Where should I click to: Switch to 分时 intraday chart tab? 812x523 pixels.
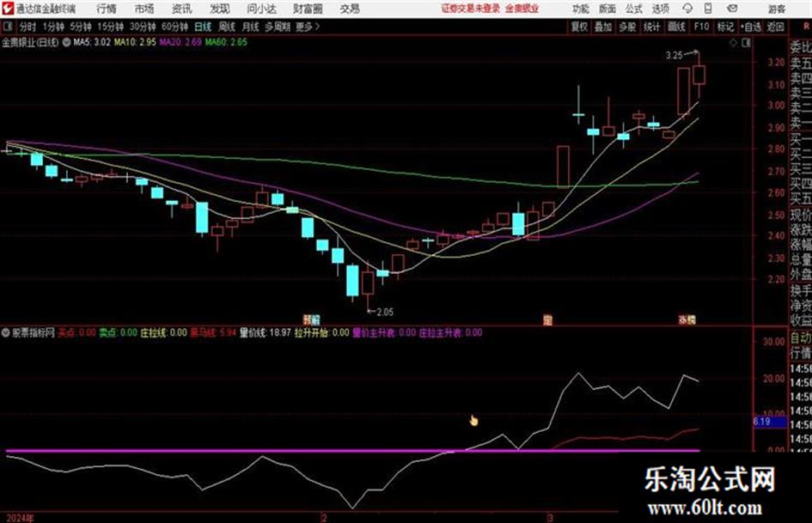27,27
